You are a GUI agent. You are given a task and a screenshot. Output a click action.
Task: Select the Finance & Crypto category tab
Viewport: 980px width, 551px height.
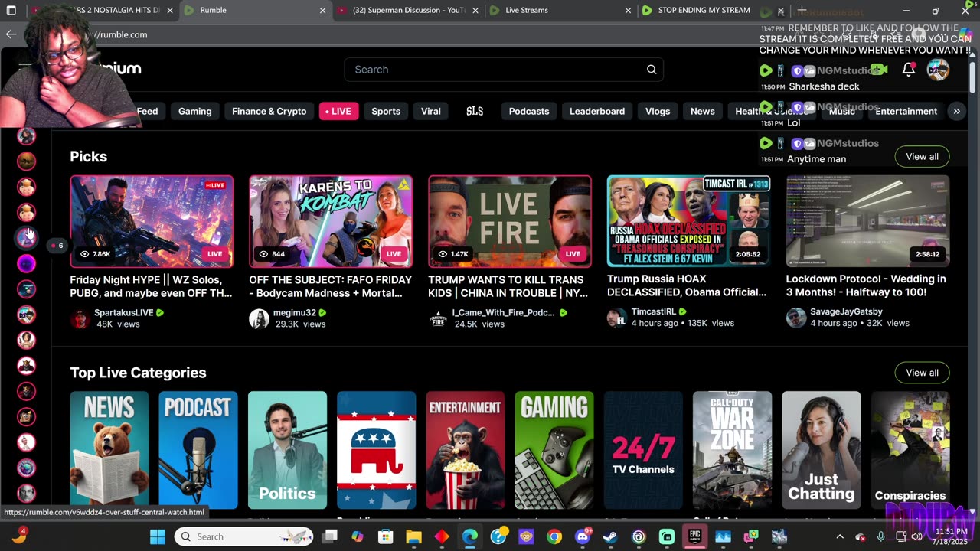pyautogui.click(x=269, y=111)
